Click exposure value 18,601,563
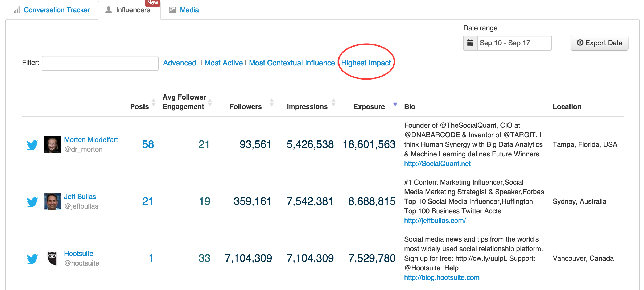This screenshot has width=644, height=290. [369, 144]
